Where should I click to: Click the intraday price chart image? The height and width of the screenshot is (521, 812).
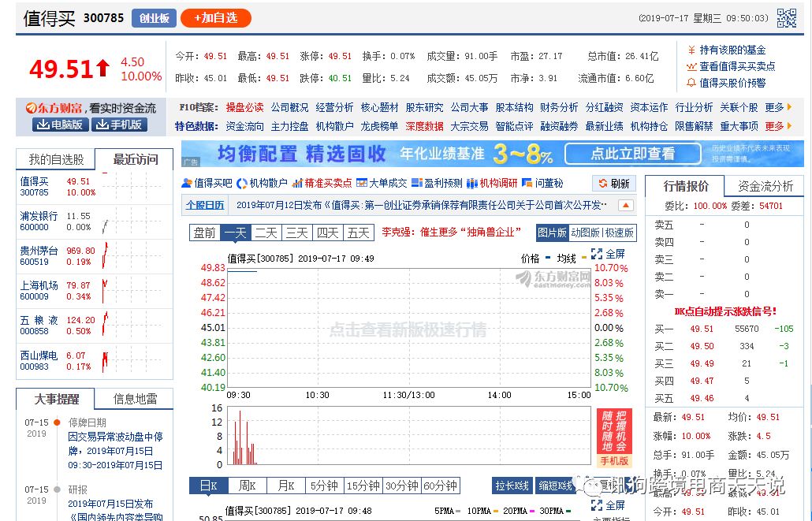(x=409, y=327)
